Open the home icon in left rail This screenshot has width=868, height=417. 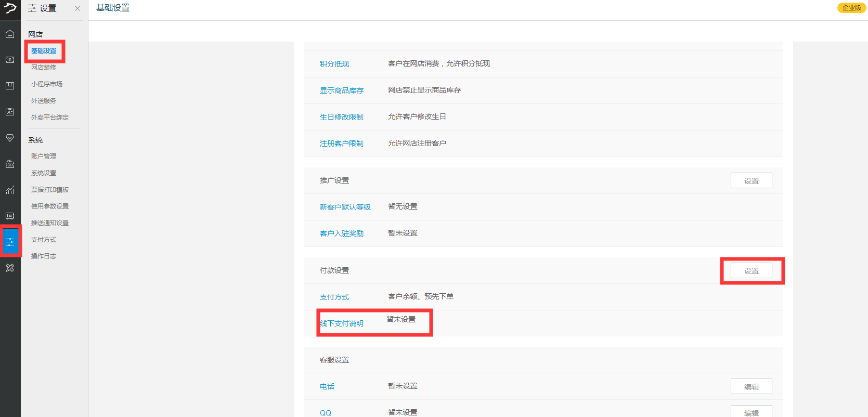pyautogui.click(x=10, y=34)
